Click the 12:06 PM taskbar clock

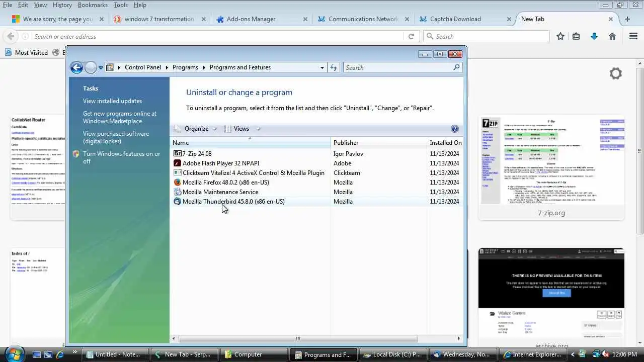pyautogui.click(x=623, y=354)
